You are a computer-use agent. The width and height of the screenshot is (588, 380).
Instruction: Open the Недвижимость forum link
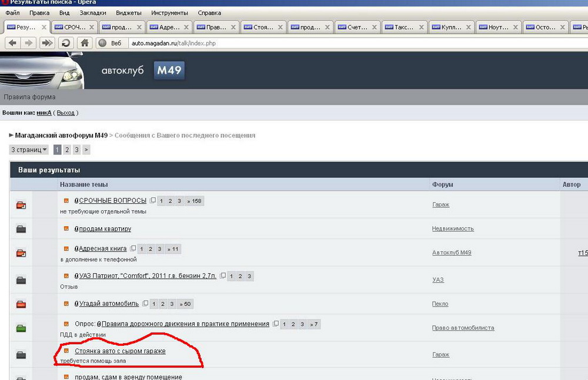453,228
